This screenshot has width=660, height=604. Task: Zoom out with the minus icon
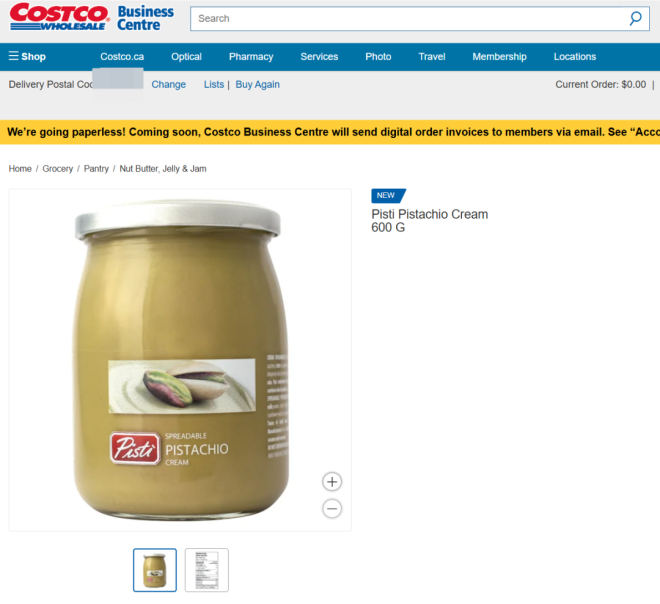[x=332, y=508]
